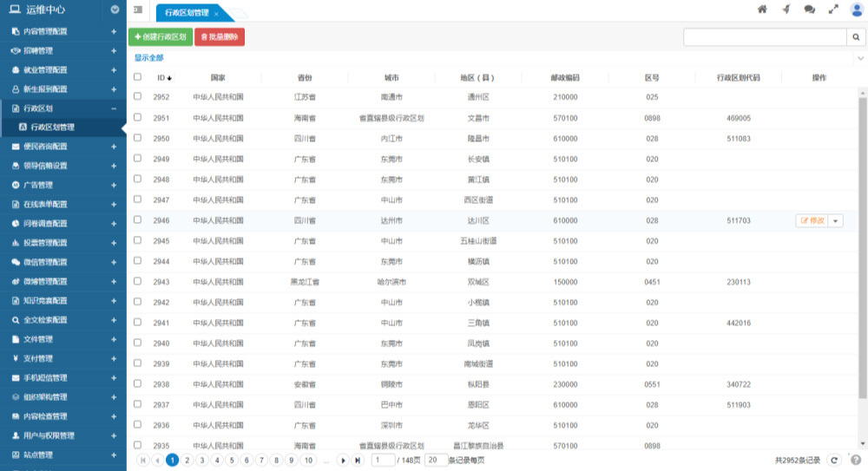Click the green 创建行政区划 button
868x471 pixels.
pyautogui.click(x=161, y=37)
